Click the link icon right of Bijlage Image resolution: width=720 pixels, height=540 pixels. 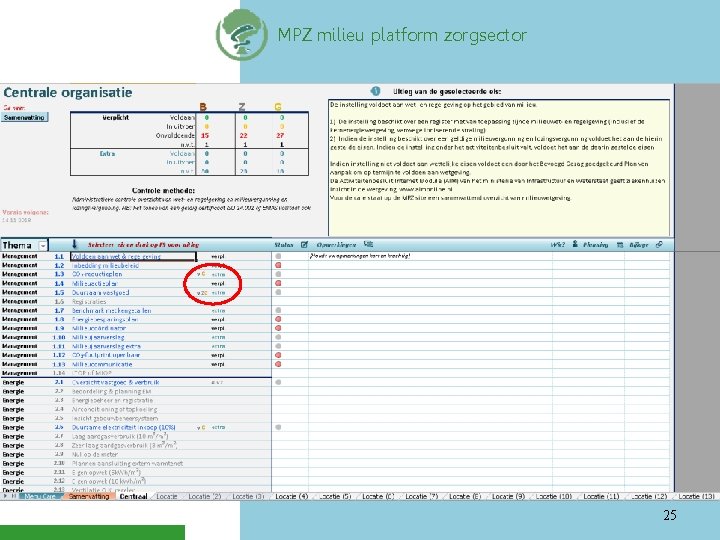point(659,244)
